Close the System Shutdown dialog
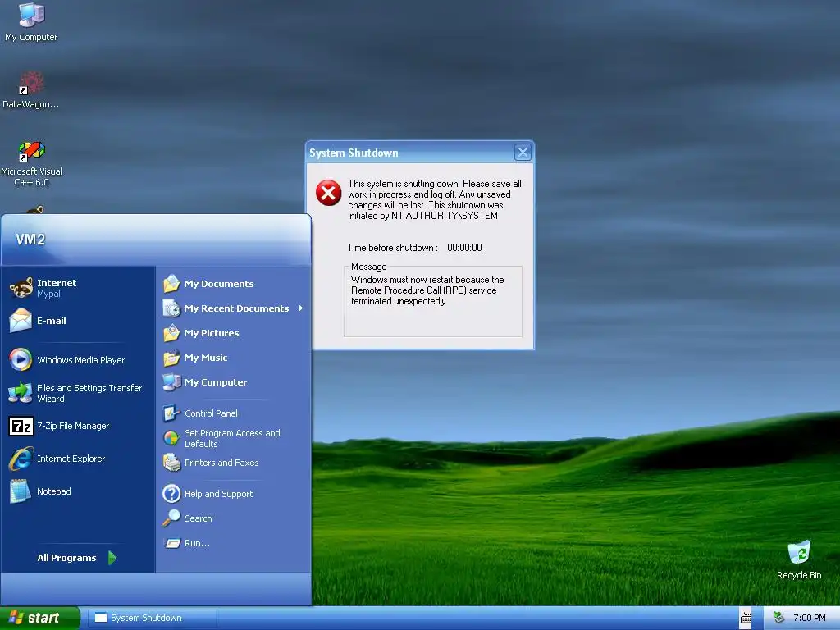 click(523, 153)
